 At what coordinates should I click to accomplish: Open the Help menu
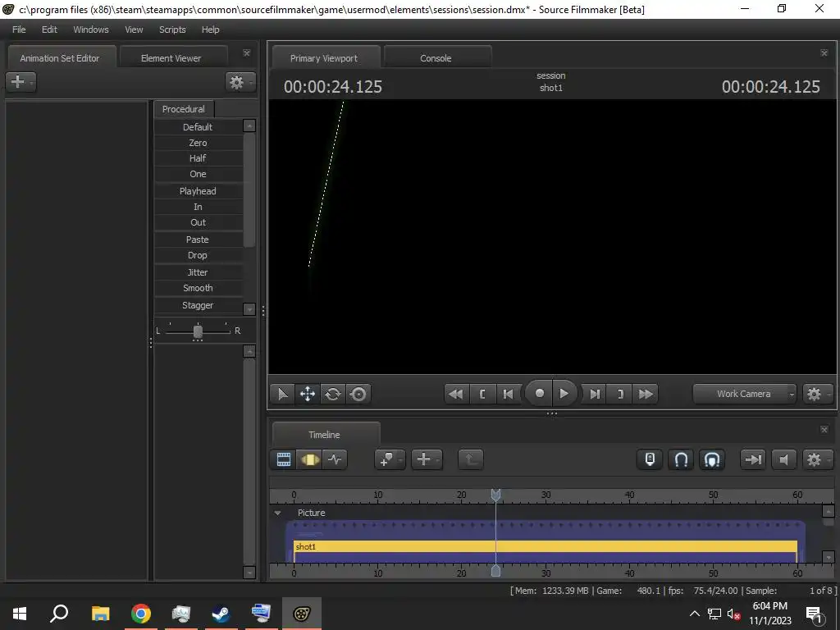(211, 30)
